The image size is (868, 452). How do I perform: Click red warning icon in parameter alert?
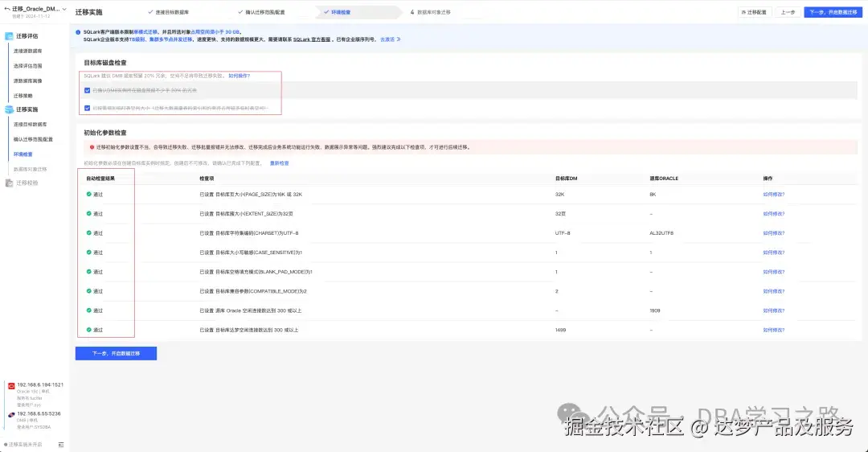(92, 147)
